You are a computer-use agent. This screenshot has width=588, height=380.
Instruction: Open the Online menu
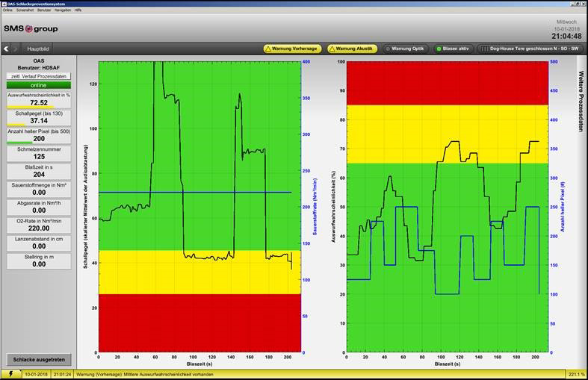point(7,10)
